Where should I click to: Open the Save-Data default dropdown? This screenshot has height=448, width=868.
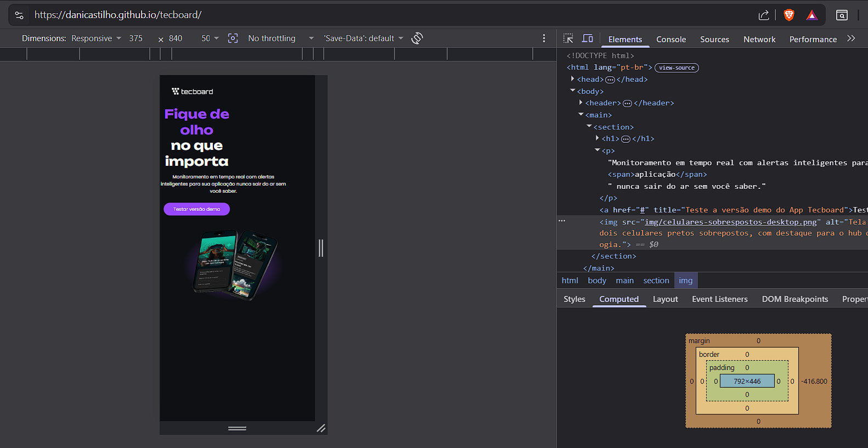pos(363,38)
